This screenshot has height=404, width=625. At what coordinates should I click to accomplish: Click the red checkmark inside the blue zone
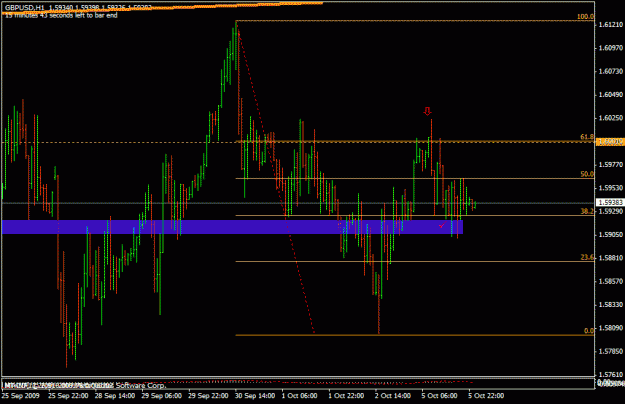click(x=442, y=226)
